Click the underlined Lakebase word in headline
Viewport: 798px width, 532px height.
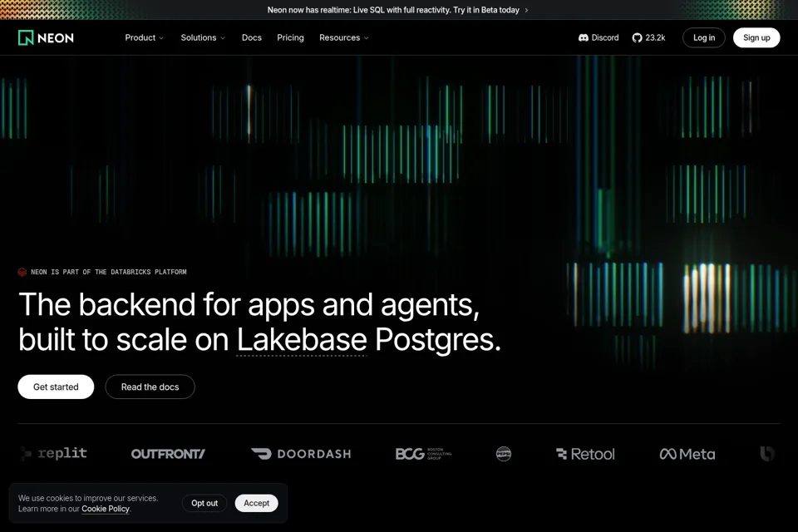302,339
